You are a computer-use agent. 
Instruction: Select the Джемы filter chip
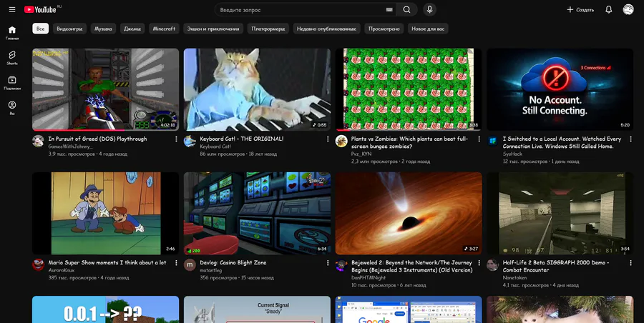132,29
